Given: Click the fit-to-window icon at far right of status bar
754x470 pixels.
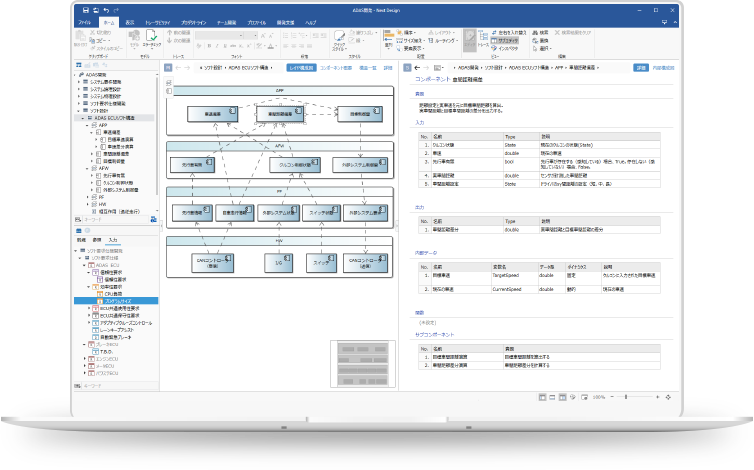Looking at the screenshot, I should pos(668,397).
